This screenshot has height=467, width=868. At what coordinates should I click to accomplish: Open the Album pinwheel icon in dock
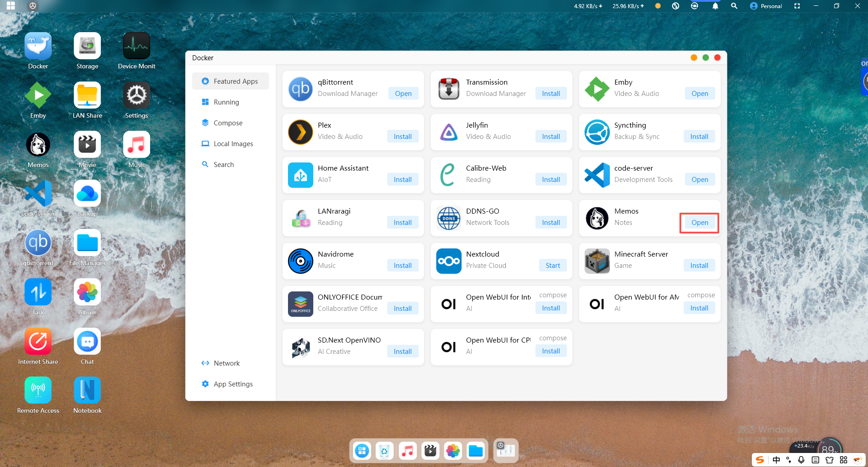(x=453, y=451)
